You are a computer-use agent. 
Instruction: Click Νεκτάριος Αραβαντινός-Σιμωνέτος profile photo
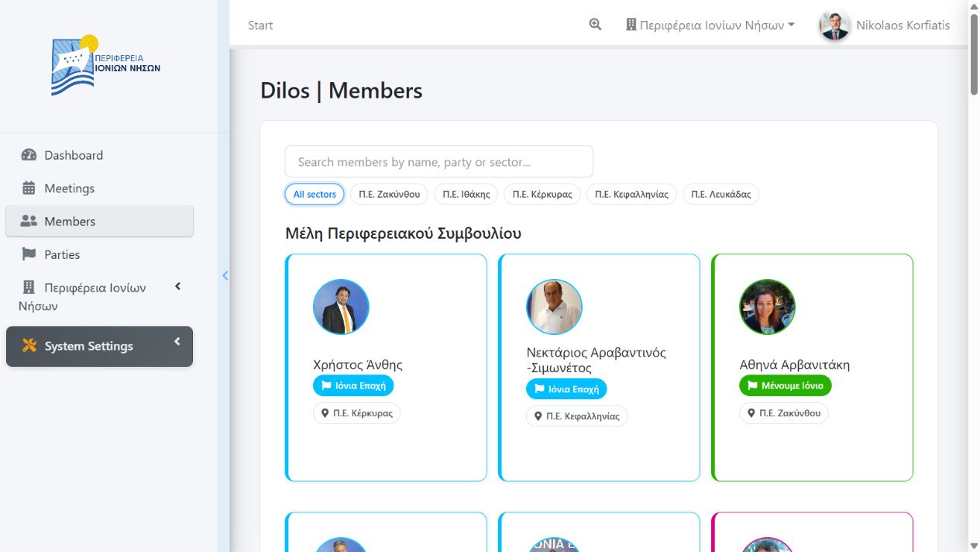click(x=554, y=307)
